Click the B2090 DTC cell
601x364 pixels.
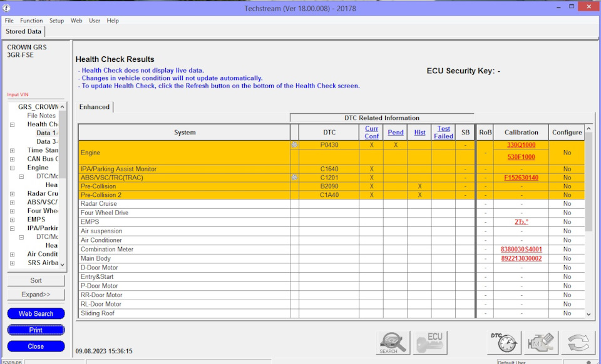coord(329,186)
